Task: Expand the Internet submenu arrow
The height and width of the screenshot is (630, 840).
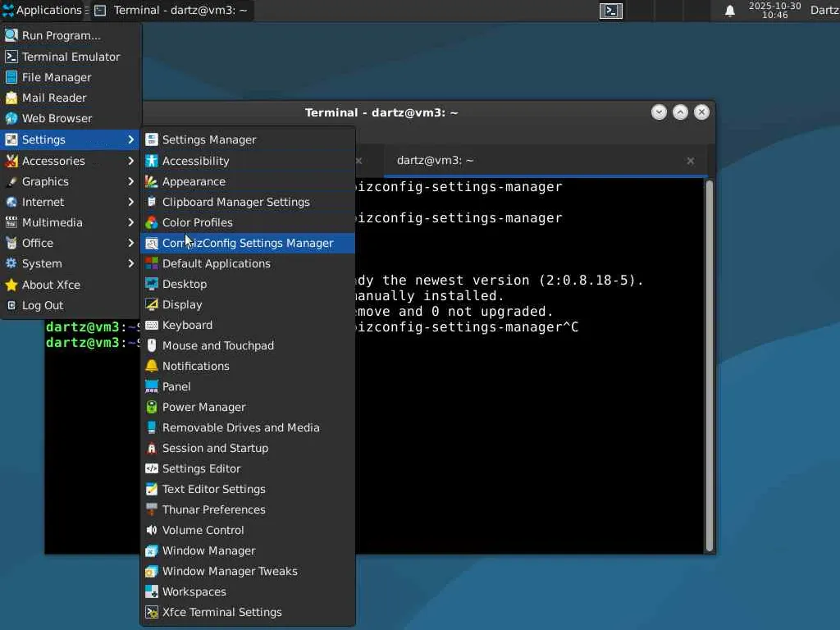Action: pyautogui.click(x=130, y=202)
